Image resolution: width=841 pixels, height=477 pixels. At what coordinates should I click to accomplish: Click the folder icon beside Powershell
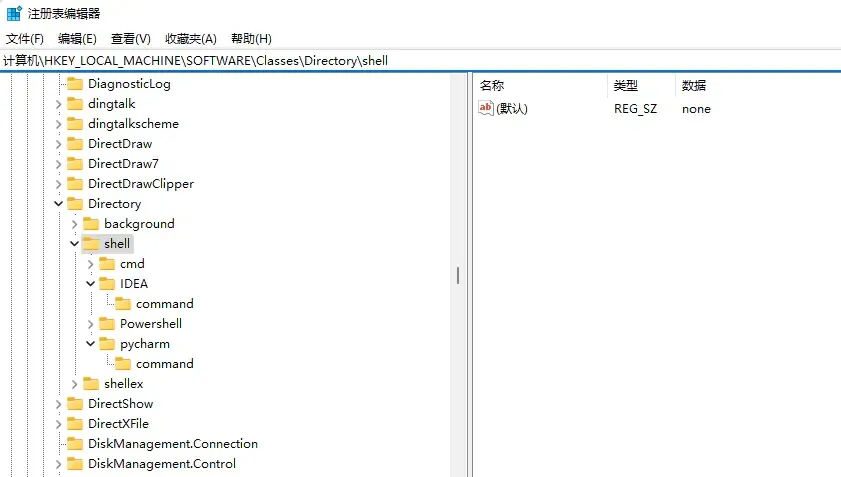107,324
